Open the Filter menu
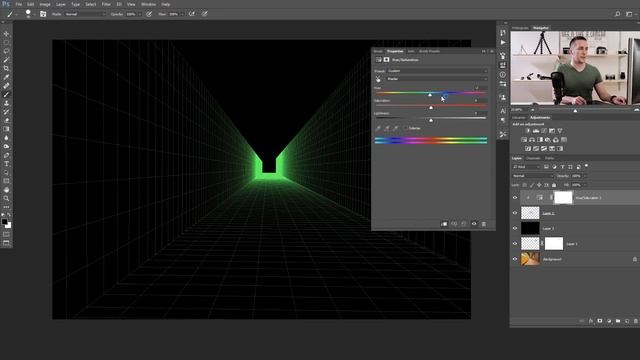Screen dimensions: 640x360 [x=106, y=4]
